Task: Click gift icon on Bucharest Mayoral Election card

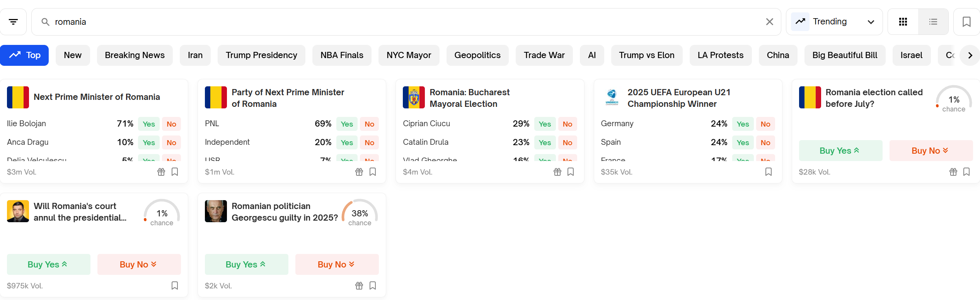Action: tap(557, 172)
